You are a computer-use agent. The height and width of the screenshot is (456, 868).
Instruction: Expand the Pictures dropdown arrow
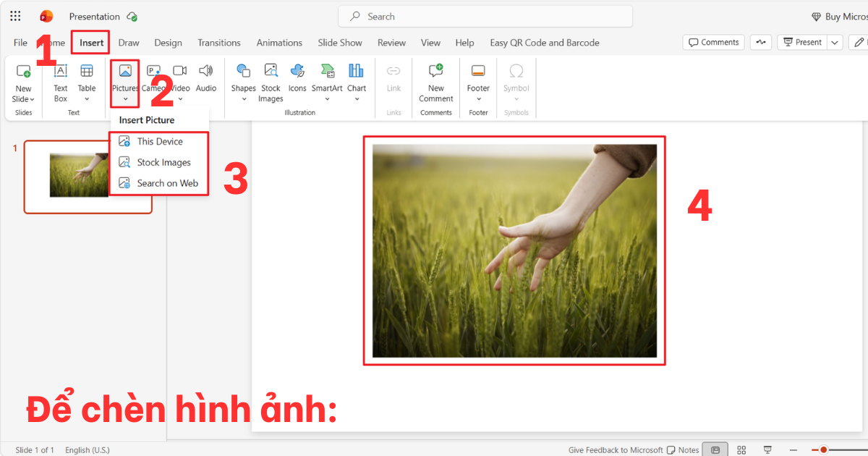[125, 99]
